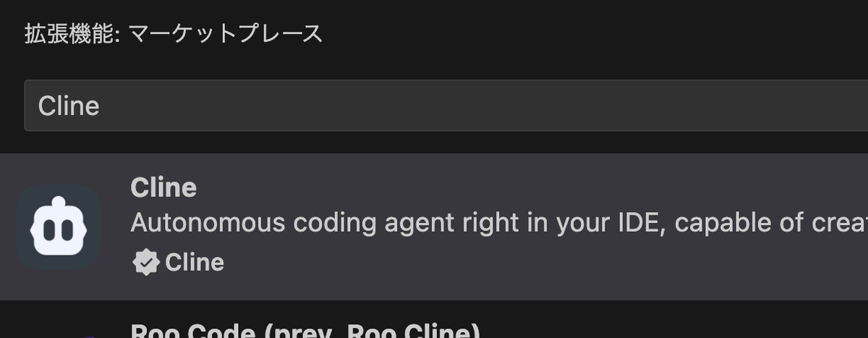Click the Cline robot extension icon
Screen dimensions: 868x338
59,228
